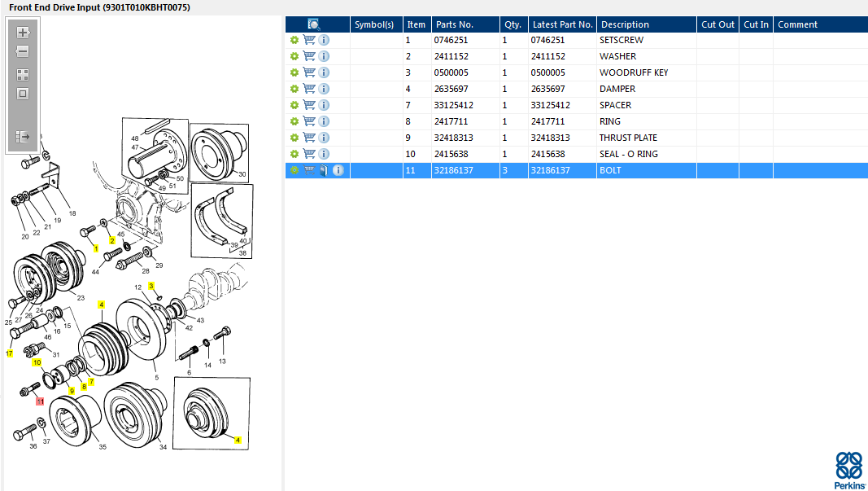Click yellow callout 17 on the diagram
Image resolution: width=868 pixels, height=491 pixels.
(x=10, y=353)
